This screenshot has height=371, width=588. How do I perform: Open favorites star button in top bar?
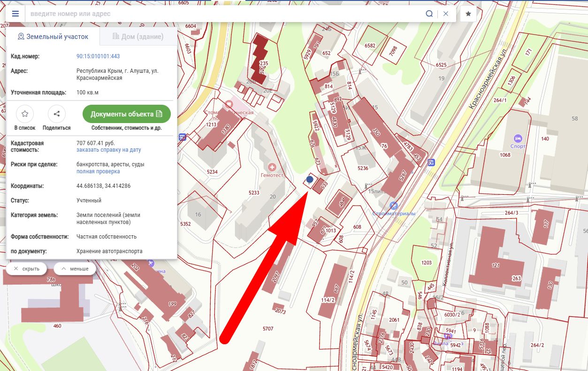click(468, 14)
